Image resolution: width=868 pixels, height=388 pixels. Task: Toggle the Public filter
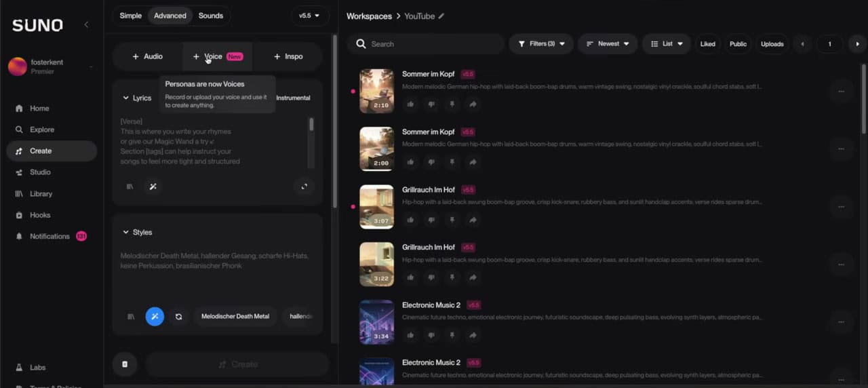coord(738,44)
